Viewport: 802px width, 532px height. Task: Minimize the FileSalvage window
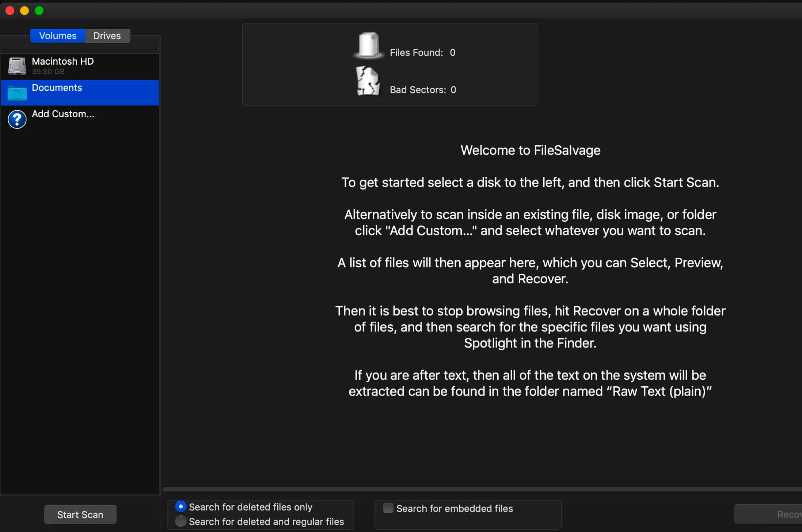pos(24,11)
